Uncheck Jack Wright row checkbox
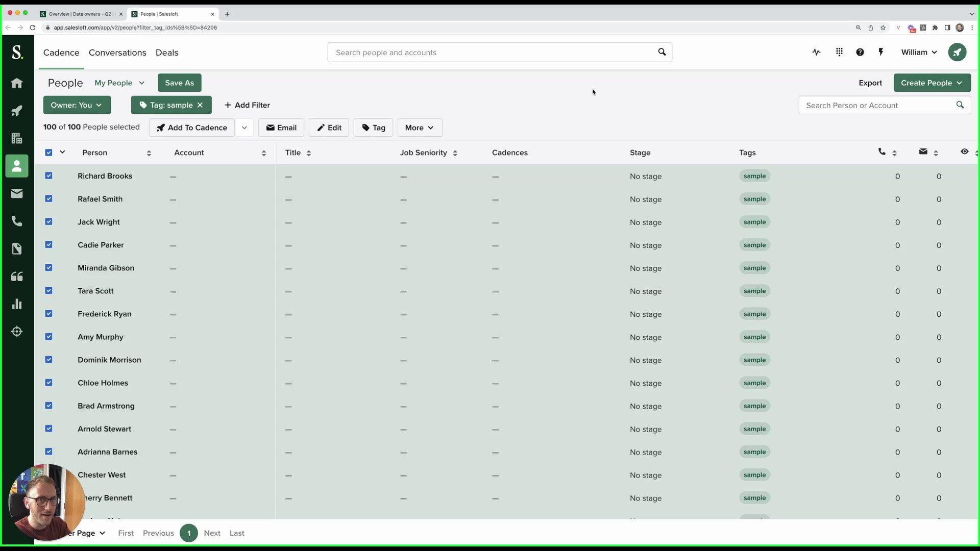 click(48, 222)
